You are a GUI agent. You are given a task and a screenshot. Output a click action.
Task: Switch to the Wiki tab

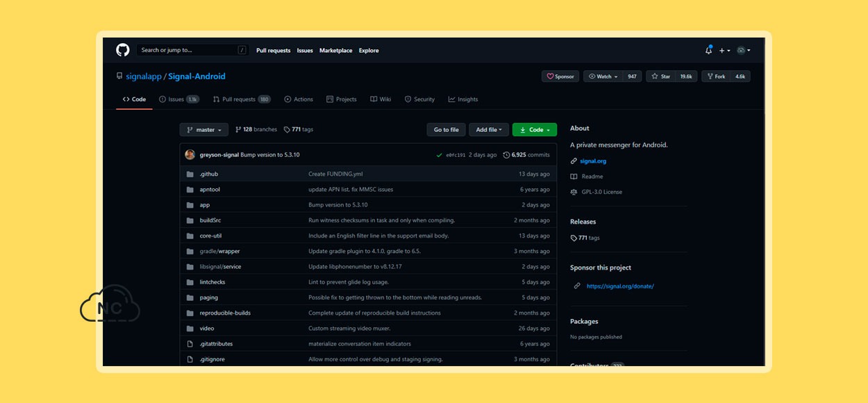tap(381, 99)
